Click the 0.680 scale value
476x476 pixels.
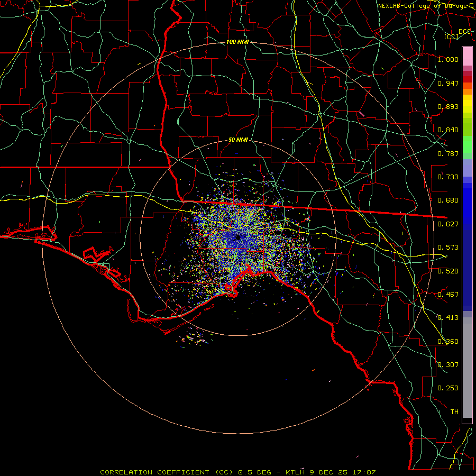448,200
